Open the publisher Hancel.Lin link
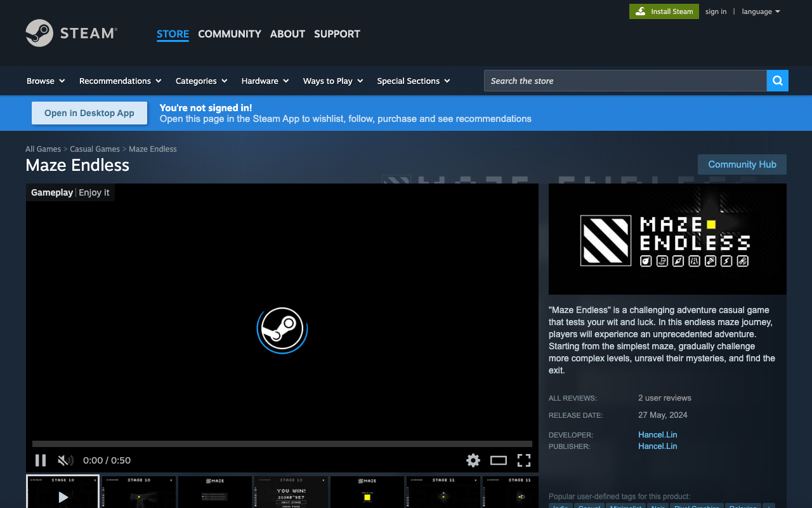Image resolution: width=812 pixels, height=508 pixels. (x=658, y=446)
